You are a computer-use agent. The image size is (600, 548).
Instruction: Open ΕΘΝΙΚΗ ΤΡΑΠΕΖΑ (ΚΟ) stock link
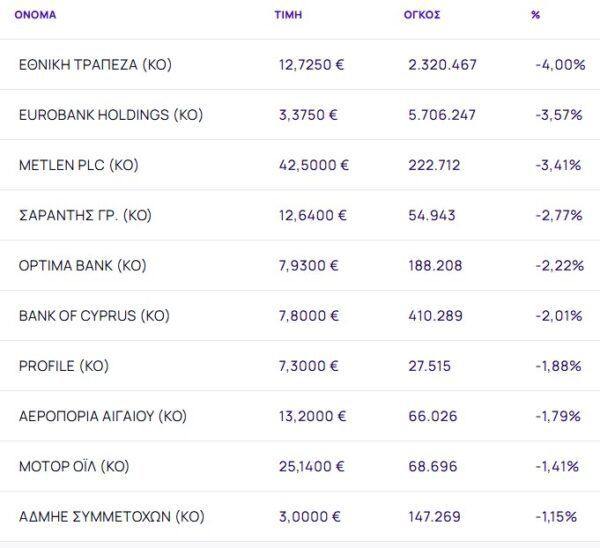[95, 65]
